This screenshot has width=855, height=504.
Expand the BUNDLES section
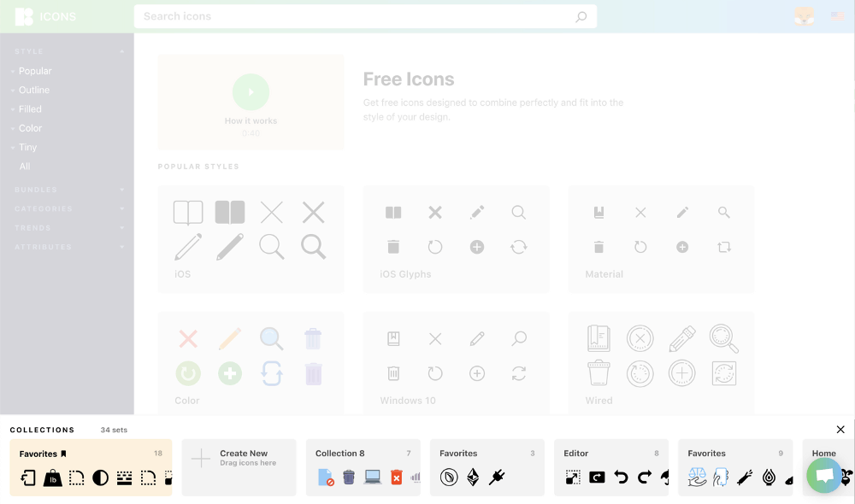pyautogui.click(x=122, y=190)
